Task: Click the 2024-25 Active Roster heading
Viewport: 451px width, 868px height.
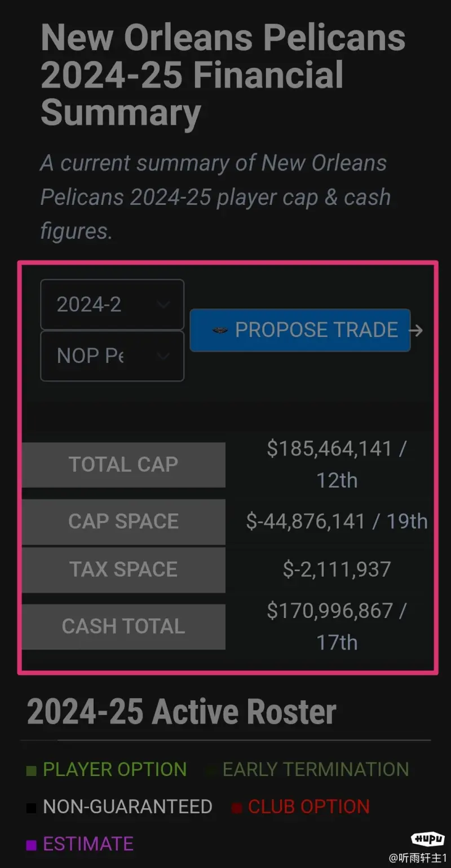Action: tap(182, 712)
